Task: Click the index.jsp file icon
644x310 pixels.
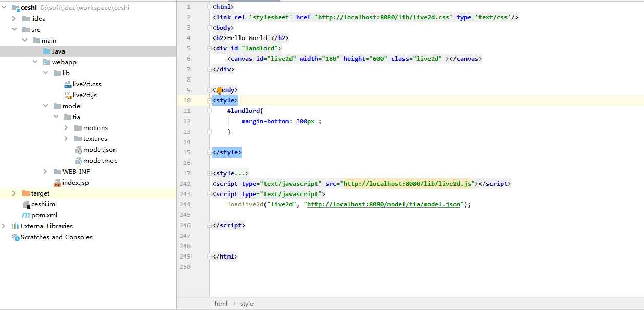Action: tap(57, 183)
